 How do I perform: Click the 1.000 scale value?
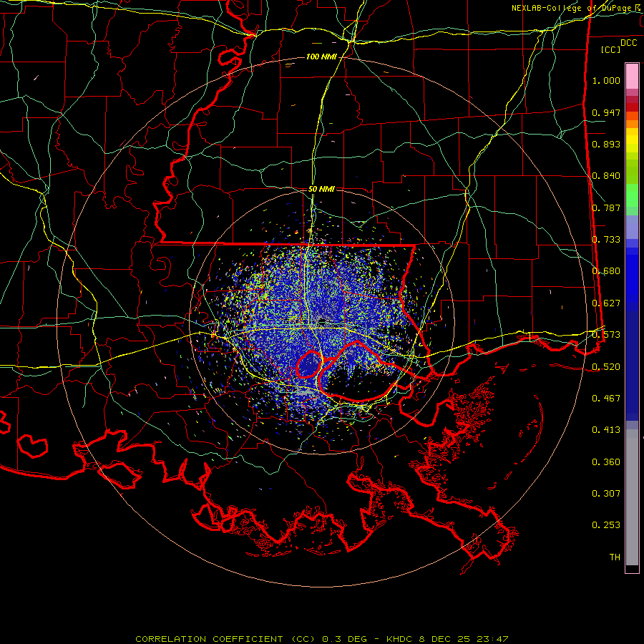606,80
